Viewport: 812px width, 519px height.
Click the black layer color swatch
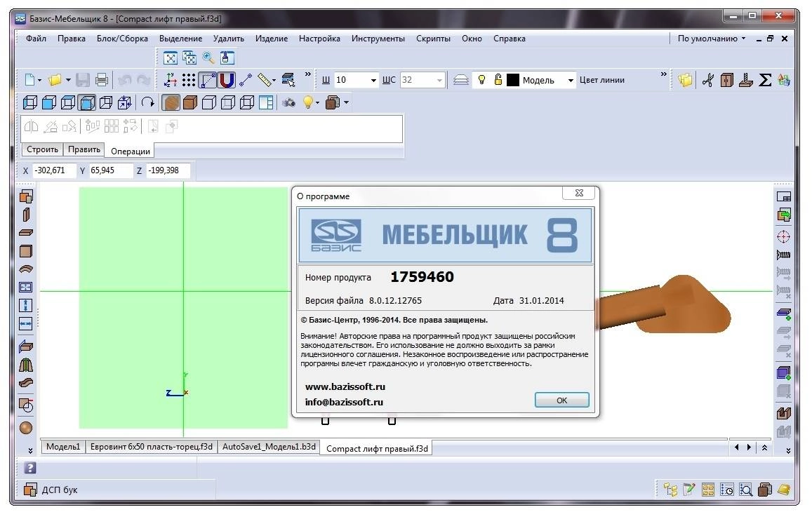513,80
